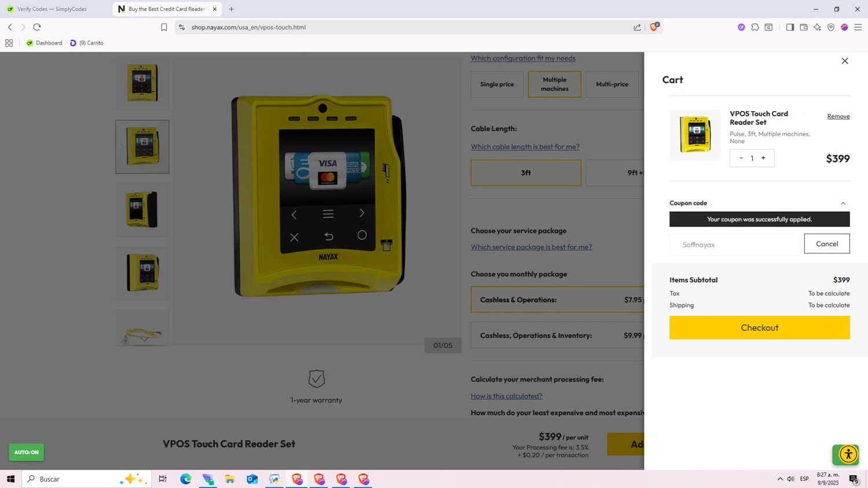Screen dimensions: 868x488
Task: Open the extensions puzzle icon
Action: (755, 27)
